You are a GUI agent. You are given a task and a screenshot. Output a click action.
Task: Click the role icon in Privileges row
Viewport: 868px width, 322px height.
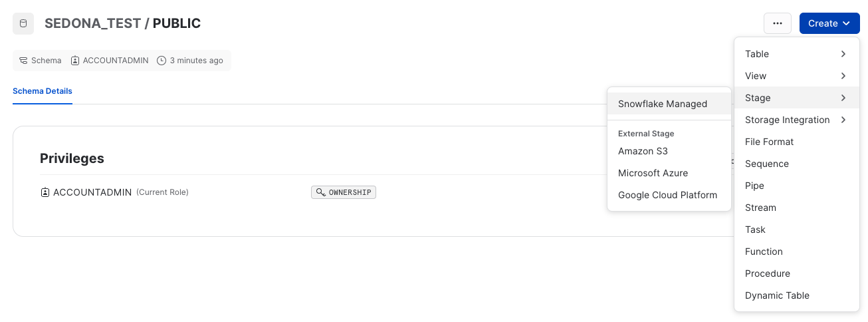pyautogui.click(x=45, y=192)
